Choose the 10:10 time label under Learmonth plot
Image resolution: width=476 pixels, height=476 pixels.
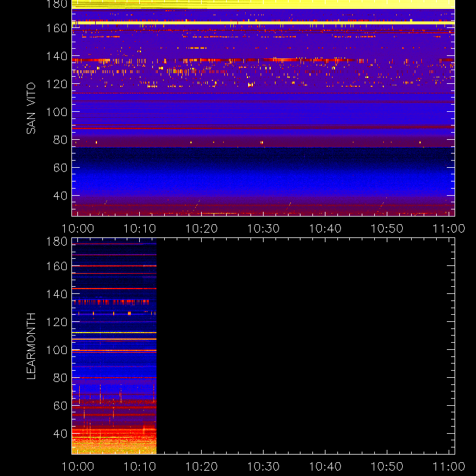tap(140, 466)
